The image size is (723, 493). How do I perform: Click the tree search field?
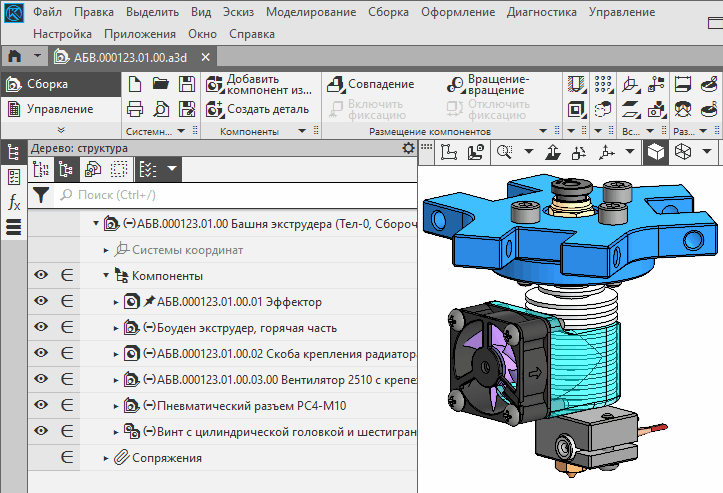coord(230,195)
